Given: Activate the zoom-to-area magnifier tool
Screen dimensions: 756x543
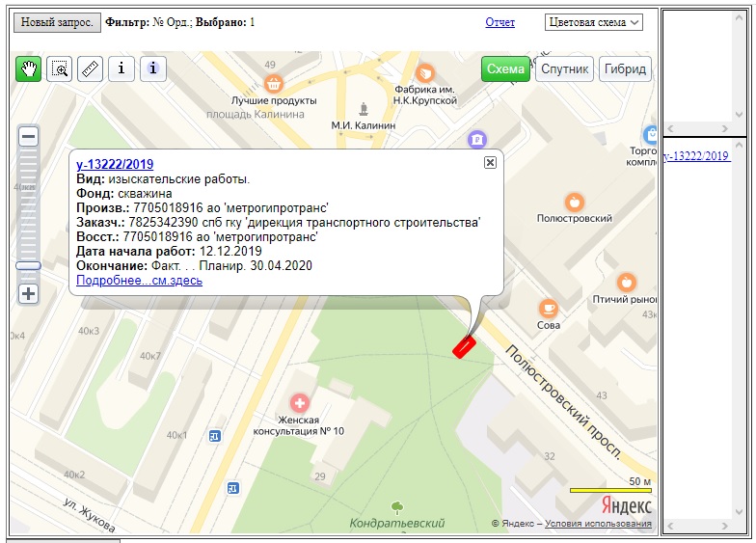Looking at the screenshot, I should click(x=60, y=69).
